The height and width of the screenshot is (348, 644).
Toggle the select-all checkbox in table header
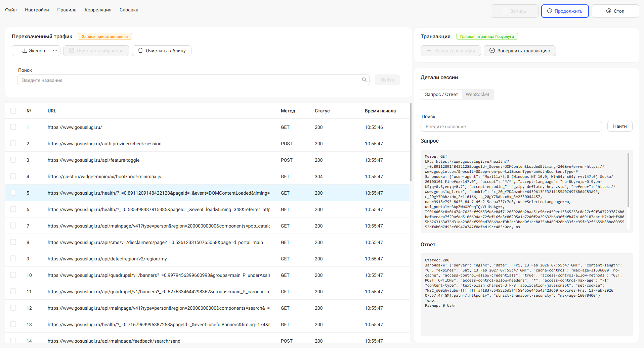13,111
